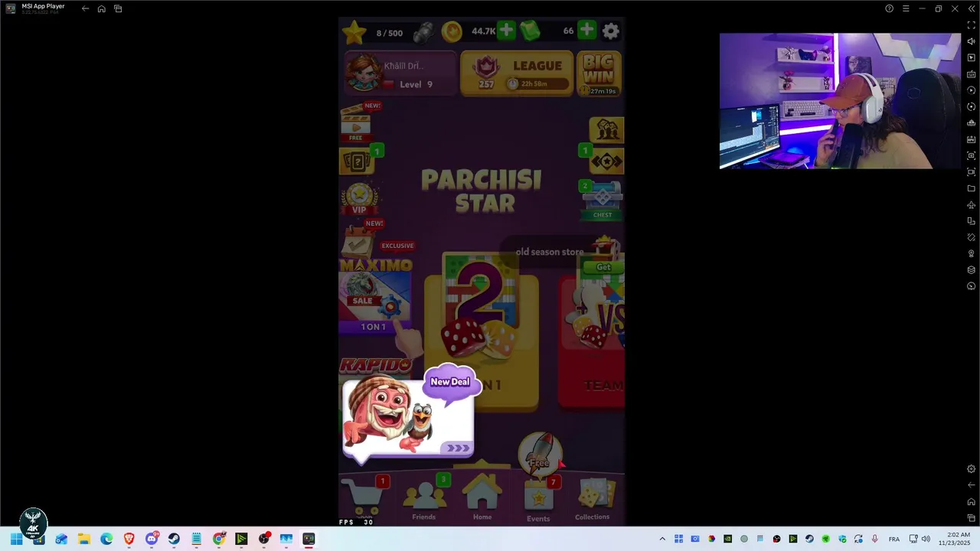This screenshot has width=980, height=551.
Task: Open the New Deal popup
Action: click(x=408, y=418)
